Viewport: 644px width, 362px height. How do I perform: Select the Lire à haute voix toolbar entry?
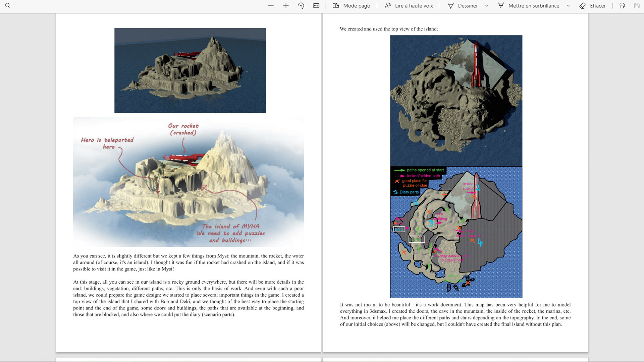(408, 6)
